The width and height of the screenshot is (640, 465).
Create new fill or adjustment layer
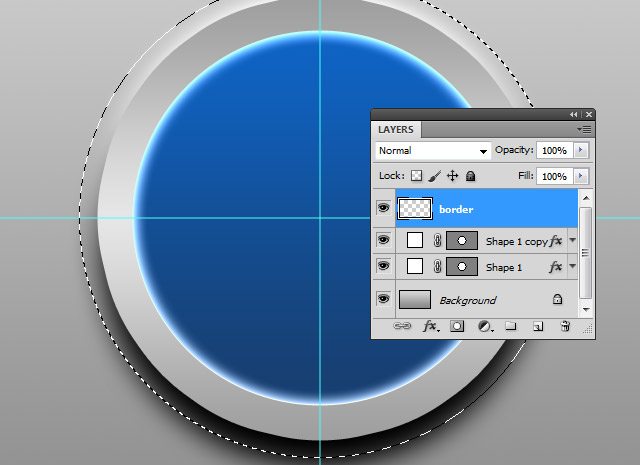pyautogui.click(x=484, y=326)
